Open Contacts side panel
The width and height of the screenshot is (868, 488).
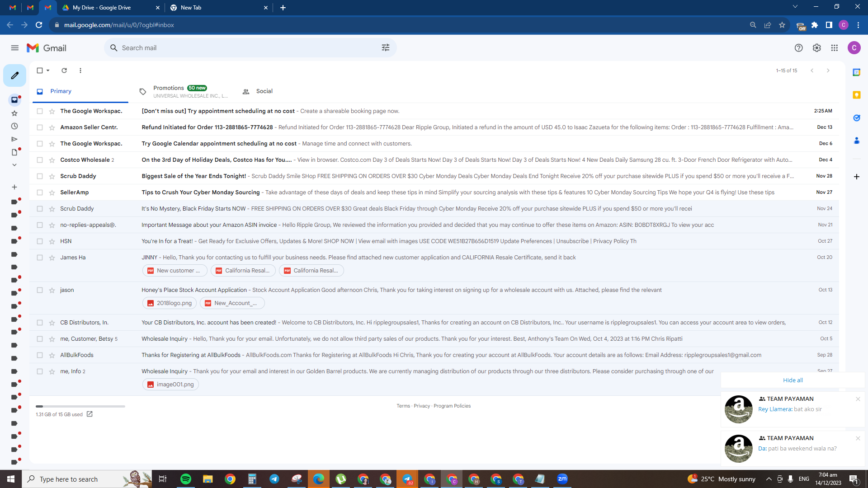point(856,141)
